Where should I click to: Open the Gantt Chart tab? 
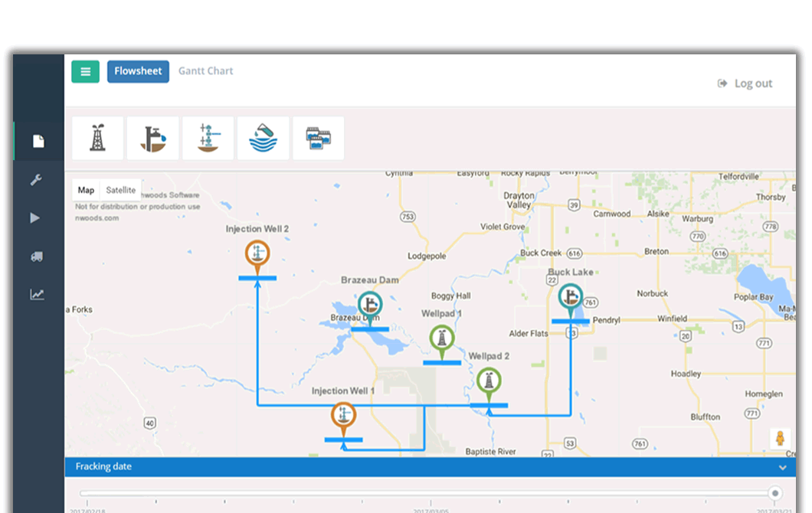tap(205, 71)
